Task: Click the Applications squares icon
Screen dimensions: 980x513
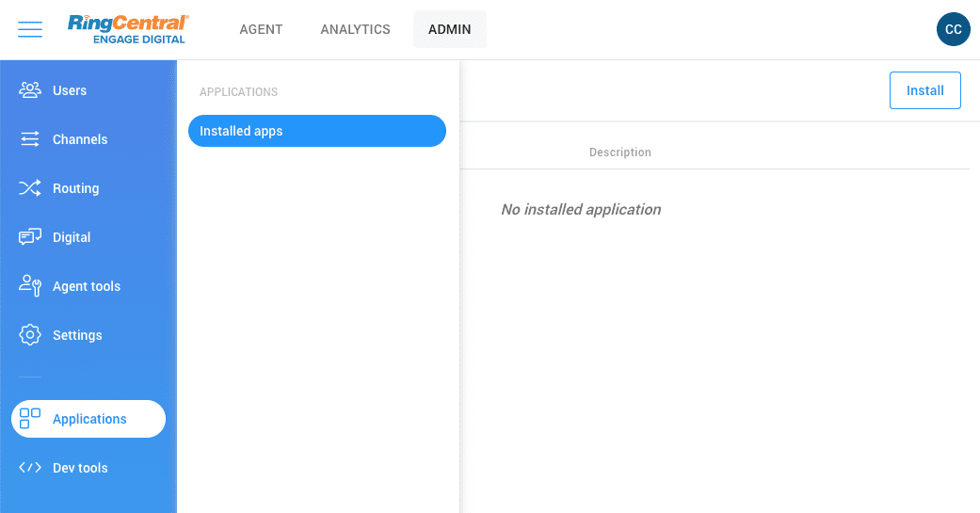Action: (30, 419)
